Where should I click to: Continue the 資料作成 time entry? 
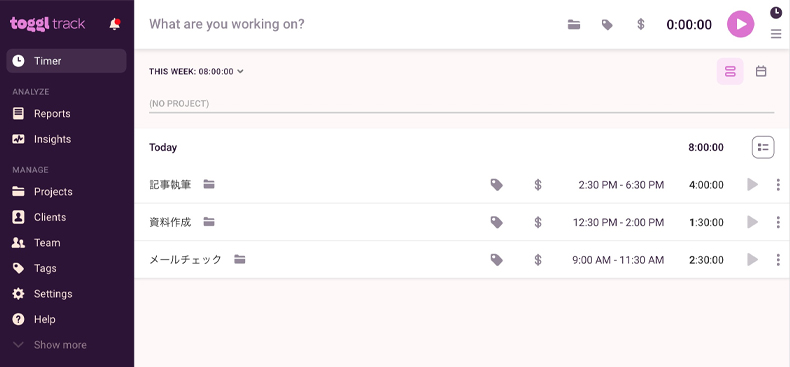pos(752,222)
